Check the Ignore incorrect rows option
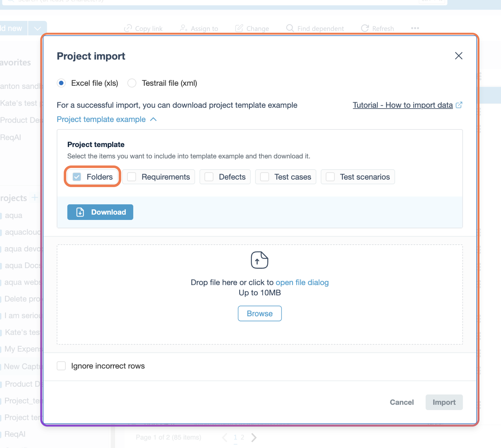The image size is (501, 448). (x=61, y=366)
